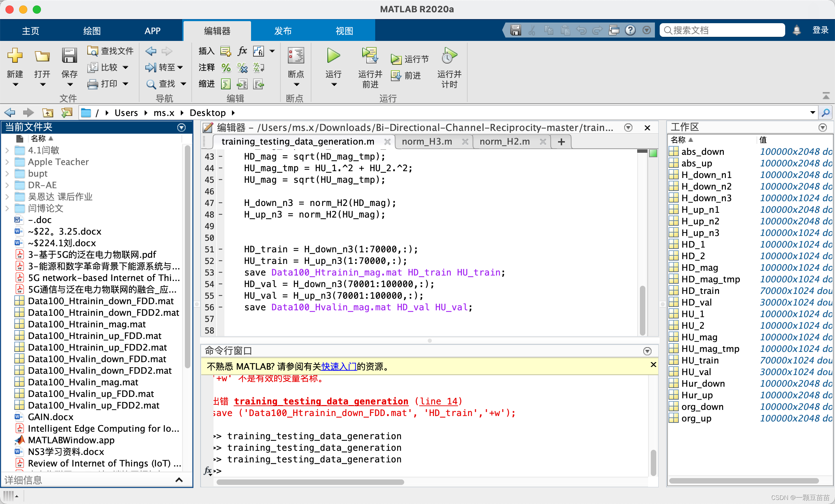835x504 pixels.
Task: Select the norm_H2.m editor tab
Action: (x=505, y=142)
